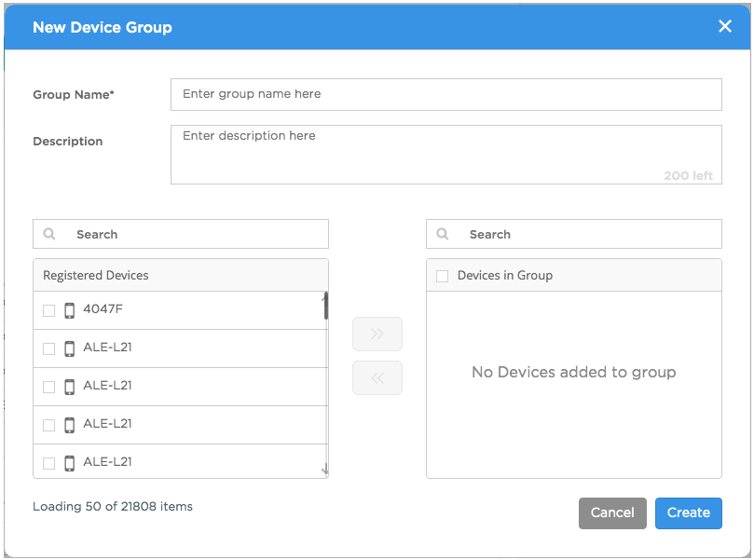The height and width of the screenshot is (560, 754).
Task: Close the New Device Group dialog
Action: point(725,26)
